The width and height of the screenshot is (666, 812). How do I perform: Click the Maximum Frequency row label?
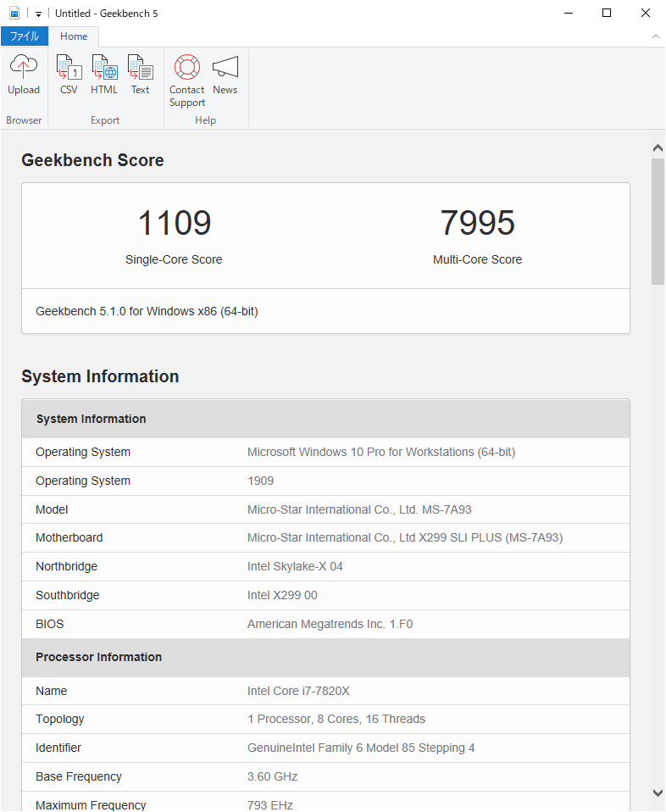(x=92, y=805)
